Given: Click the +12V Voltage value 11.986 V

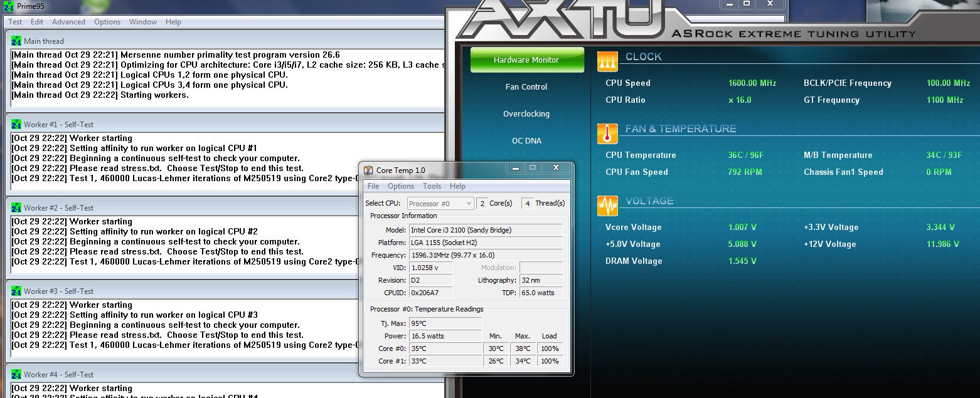Looking at the screenshot, I should click(943, 244).
